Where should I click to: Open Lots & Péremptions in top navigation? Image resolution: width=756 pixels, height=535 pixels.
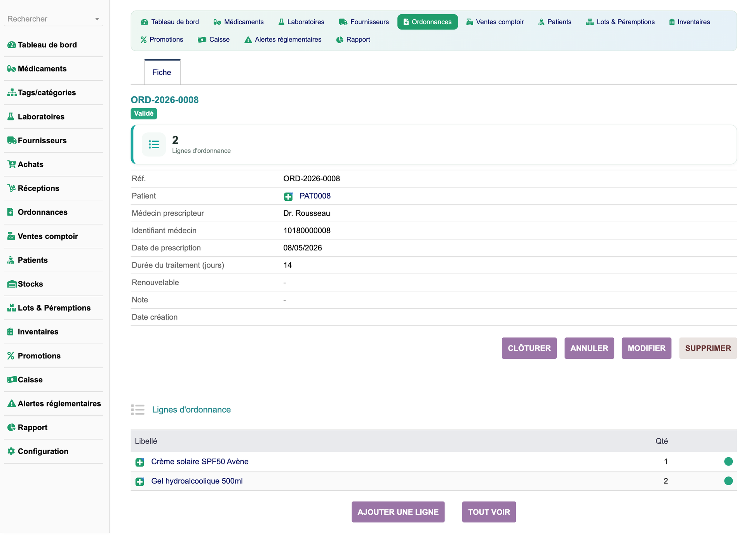620,22
